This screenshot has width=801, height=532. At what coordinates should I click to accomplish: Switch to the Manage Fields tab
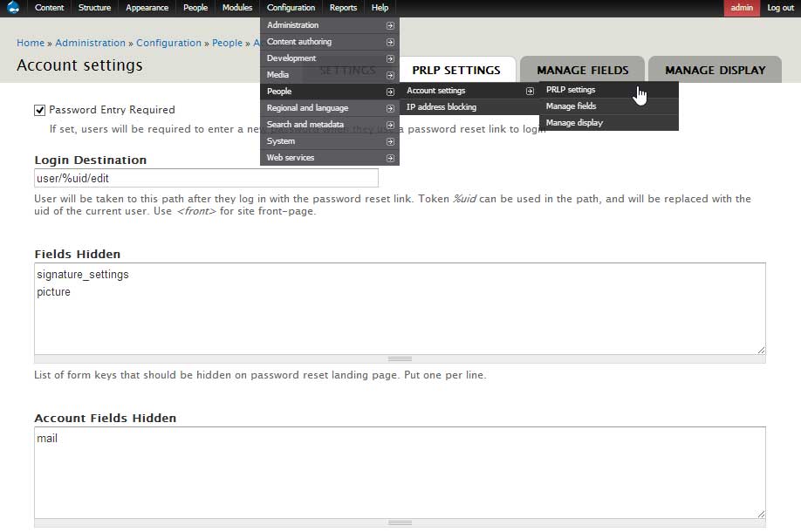[x=582, y=69]
